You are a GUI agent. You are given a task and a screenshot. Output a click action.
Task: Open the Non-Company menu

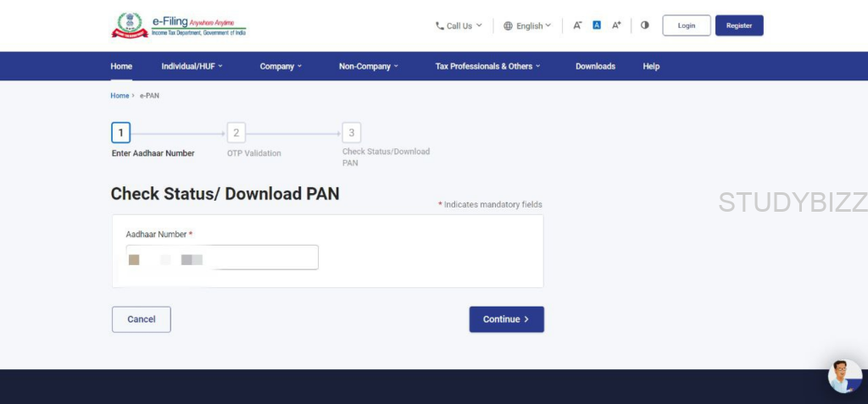point(368,66)
